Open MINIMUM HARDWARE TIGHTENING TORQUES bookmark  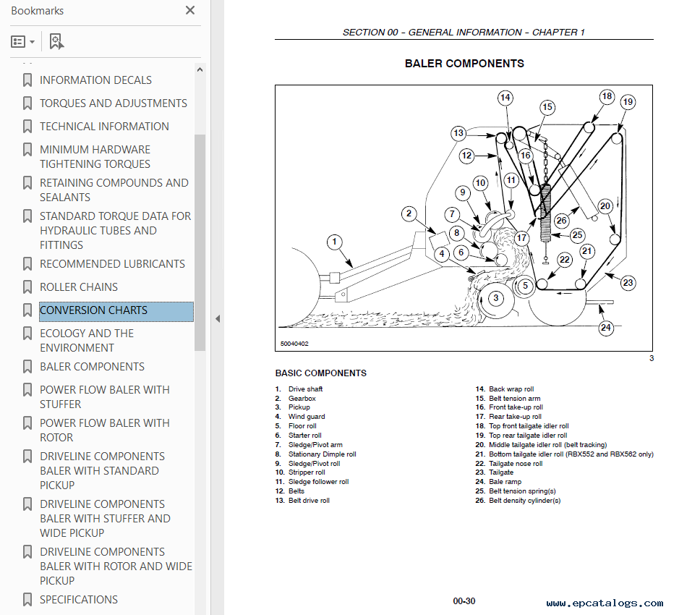(x=95, y=157)
